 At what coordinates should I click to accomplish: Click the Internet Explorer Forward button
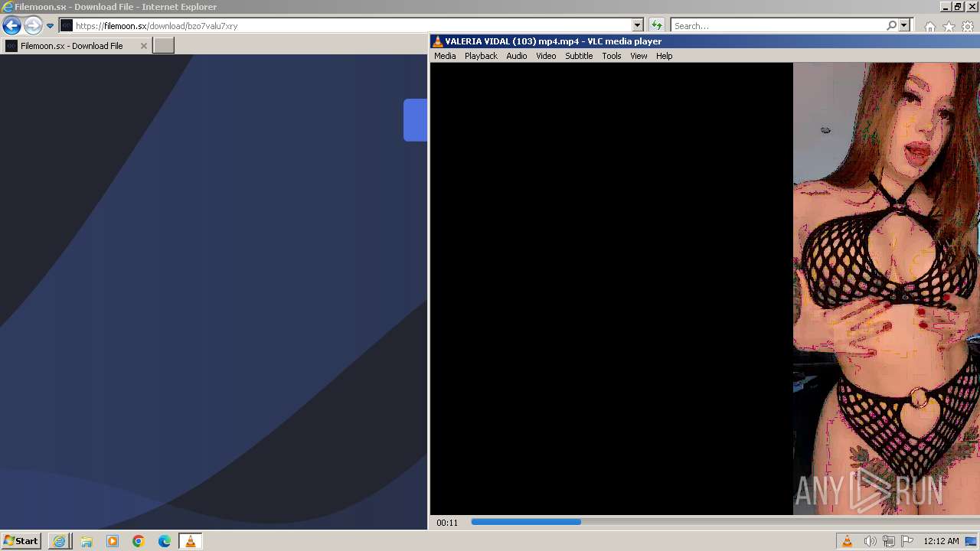(x=32, y=25)
